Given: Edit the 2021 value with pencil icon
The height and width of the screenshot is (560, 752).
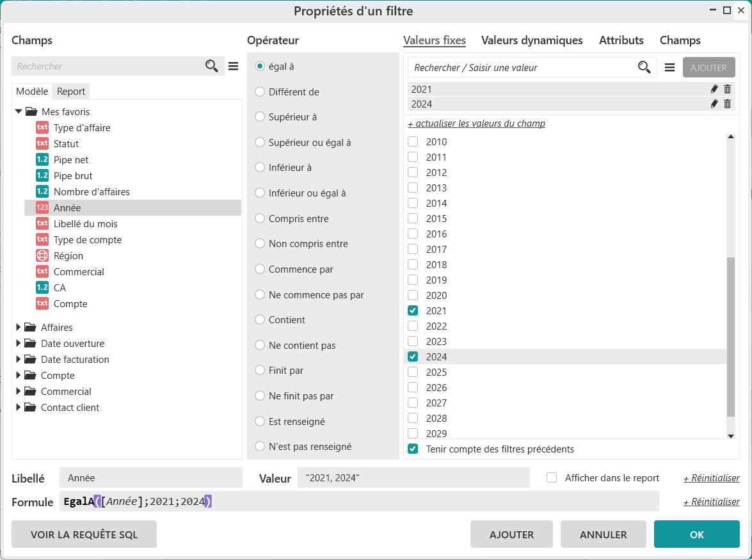Looking at the screenshot, I should tap(714, 89).
